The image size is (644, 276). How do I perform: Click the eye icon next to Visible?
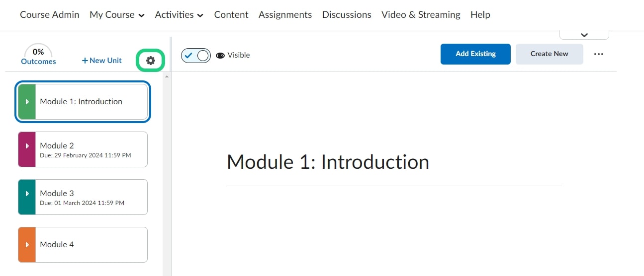[x=220, y=55]
